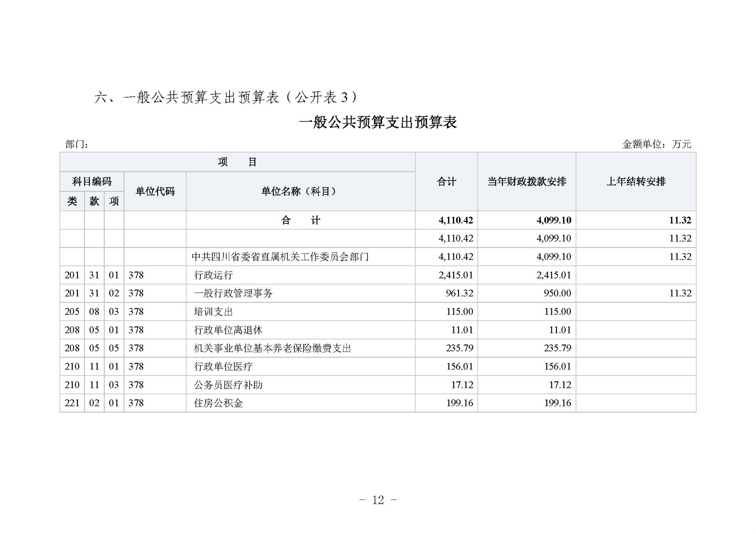The image size is (756, 534).
Task: Select 机关事业单位基本养老保险缴费支出 cell
Action: pyautogui.click(x=273, y=348)
